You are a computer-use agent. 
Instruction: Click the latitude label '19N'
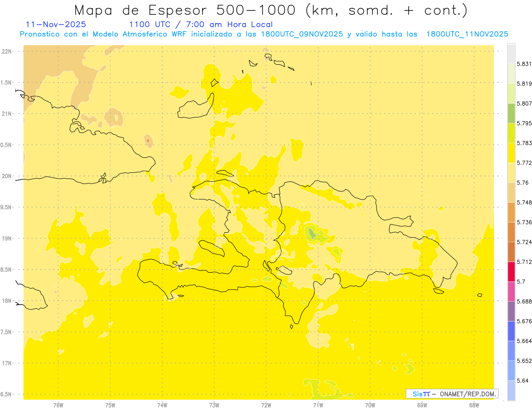point(7,238)
